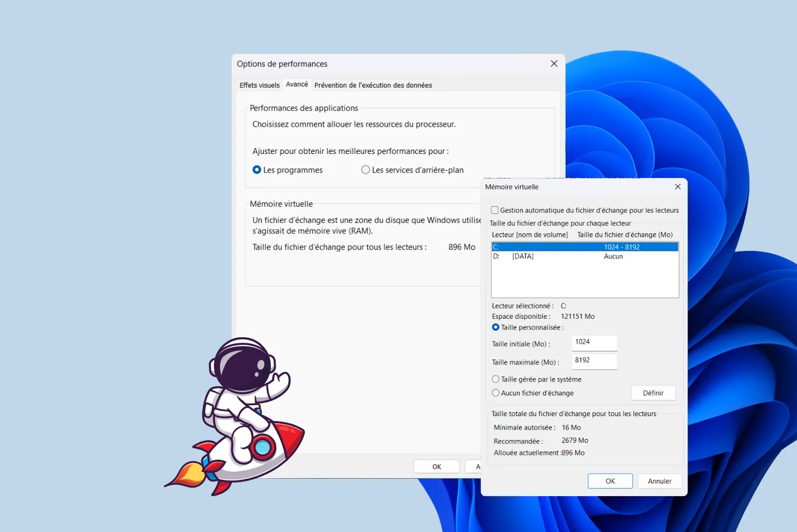Select the Avancé tab
The image size is (797, 532).
click(296, 84)
